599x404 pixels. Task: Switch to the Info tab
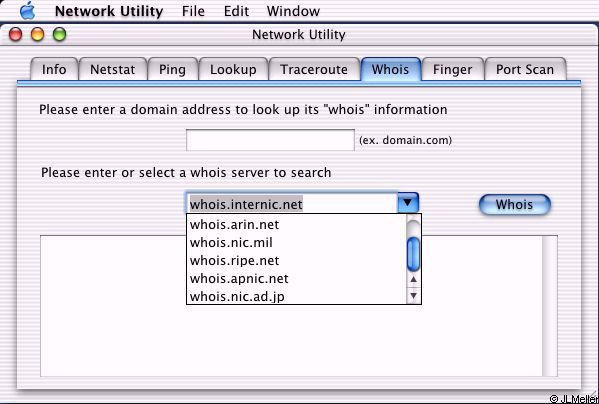(54, 69)
